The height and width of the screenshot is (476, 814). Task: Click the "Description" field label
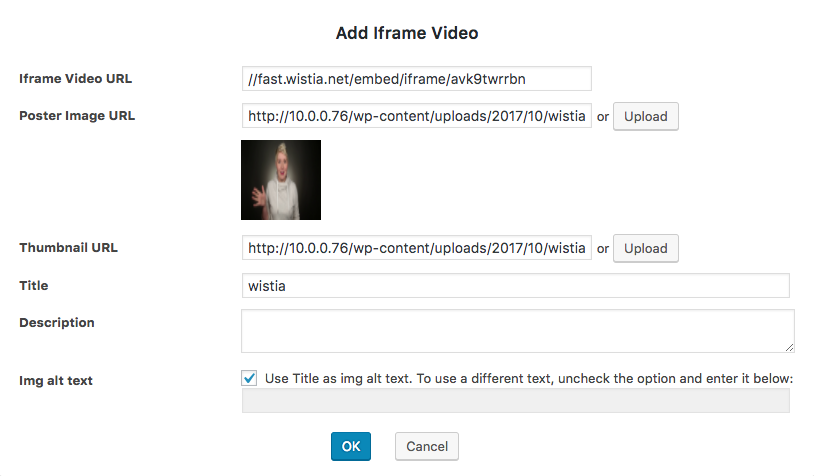pos(57,322)
